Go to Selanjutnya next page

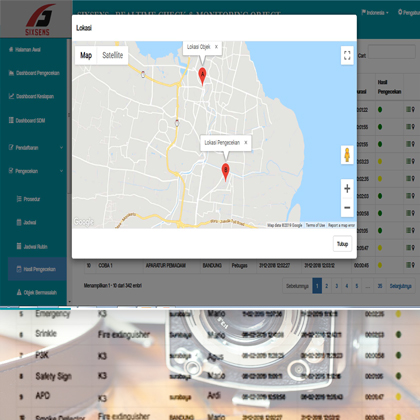click(x=401, y=286)
